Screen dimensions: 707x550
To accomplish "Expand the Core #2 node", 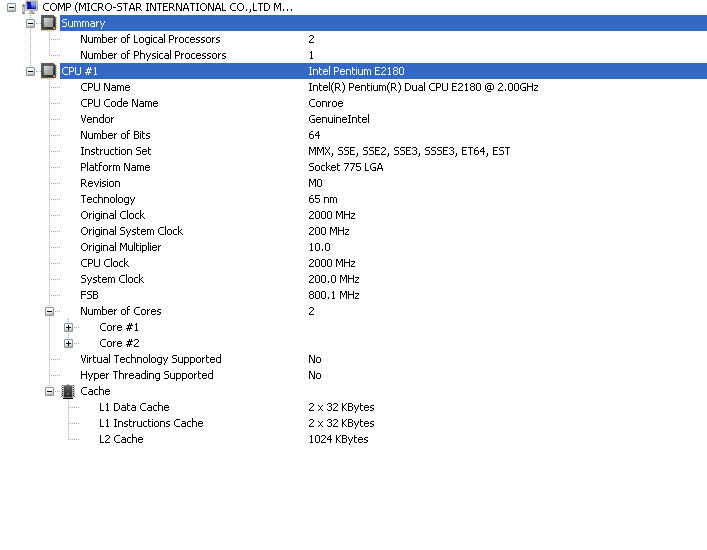I will pyautogui.click(x=69, y=344).
